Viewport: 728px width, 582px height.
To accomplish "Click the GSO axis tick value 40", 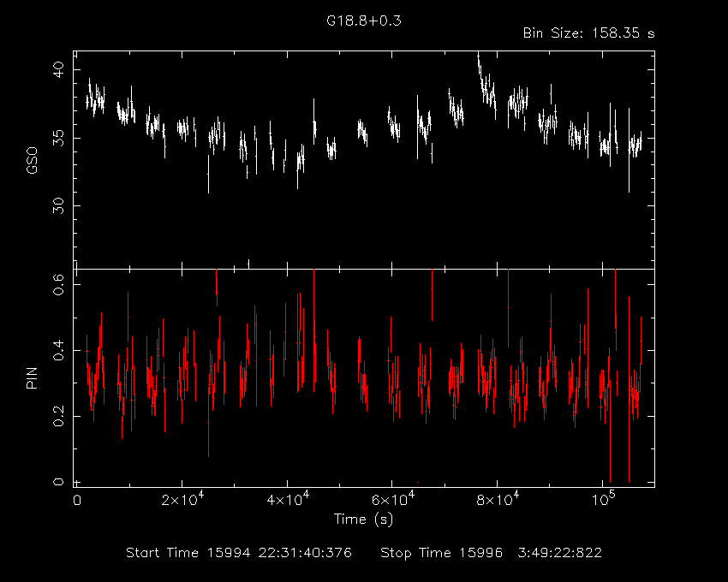I will pyautogui.click(x=58, y=70).
